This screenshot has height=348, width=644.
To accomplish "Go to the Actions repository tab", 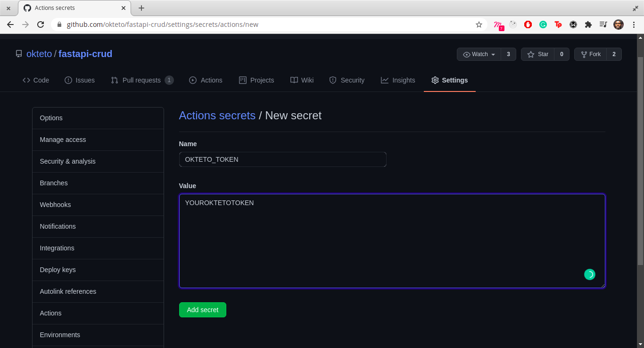I will (x=206, y=80).
